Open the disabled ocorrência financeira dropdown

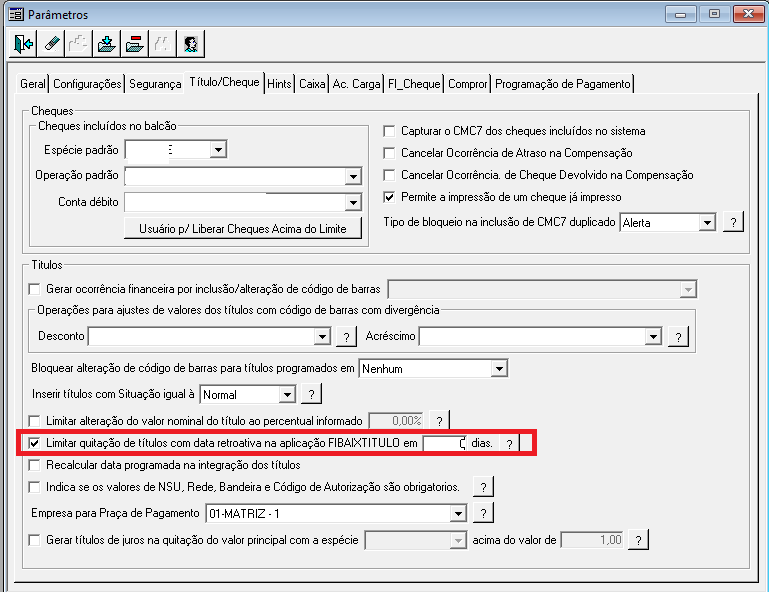[x=688, y=289]
